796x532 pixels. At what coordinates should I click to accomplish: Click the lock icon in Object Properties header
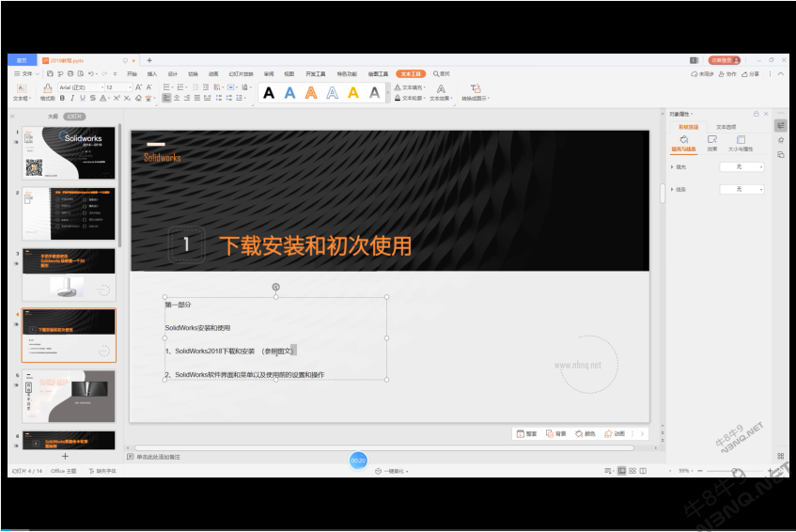(x=756, y=114)
